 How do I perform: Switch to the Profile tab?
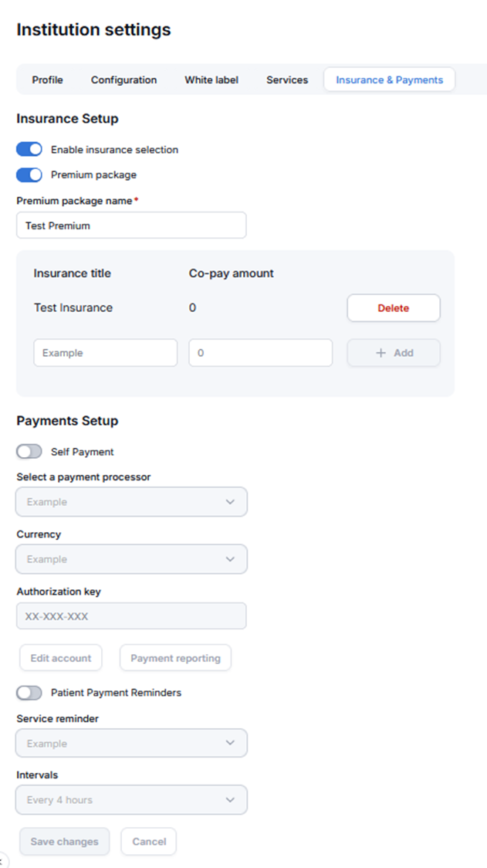click(47, 80)
